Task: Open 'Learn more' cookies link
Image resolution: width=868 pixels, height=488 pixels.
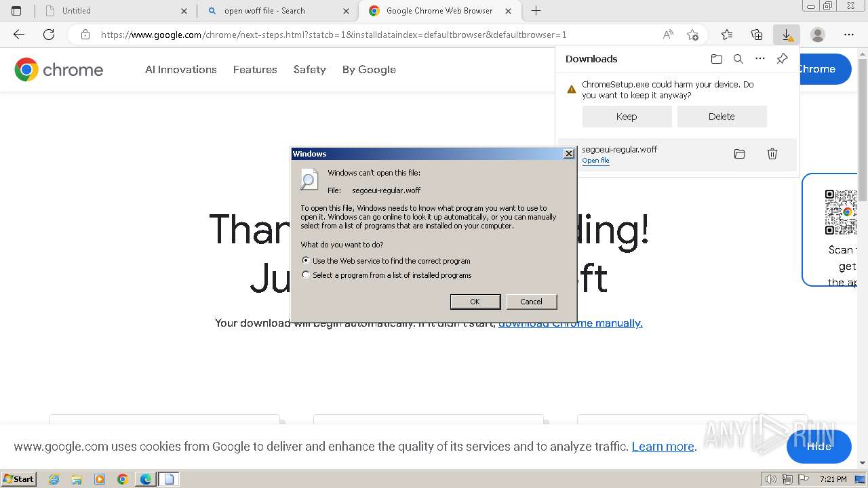Action: 663,447
